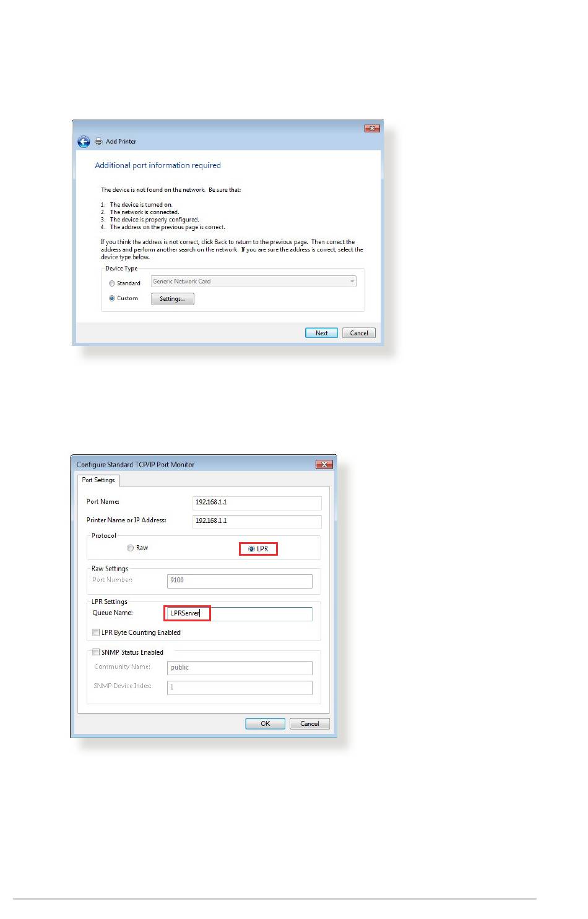Select the Custom device type radio

click(x=112, y=298)
